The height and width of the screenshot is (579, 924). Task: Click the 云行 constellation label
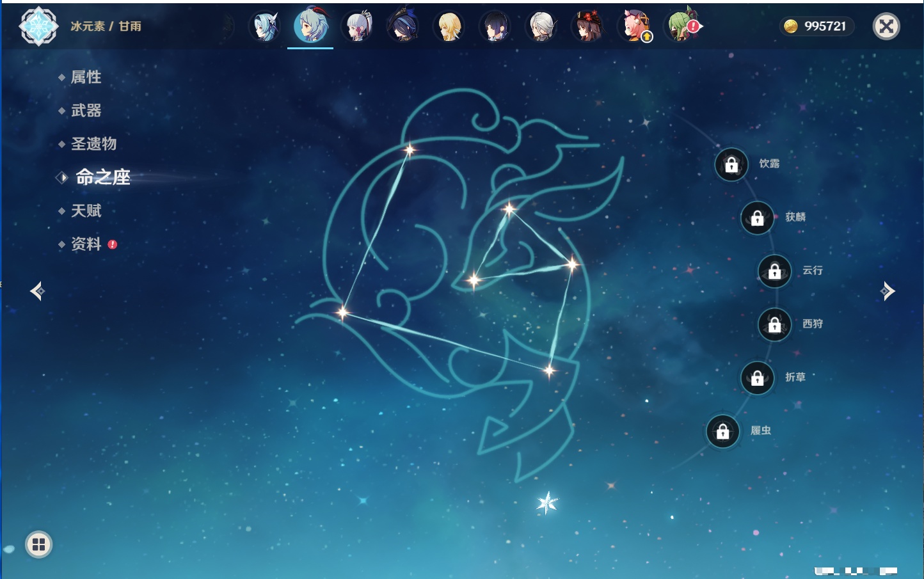(x=813, y=270)
